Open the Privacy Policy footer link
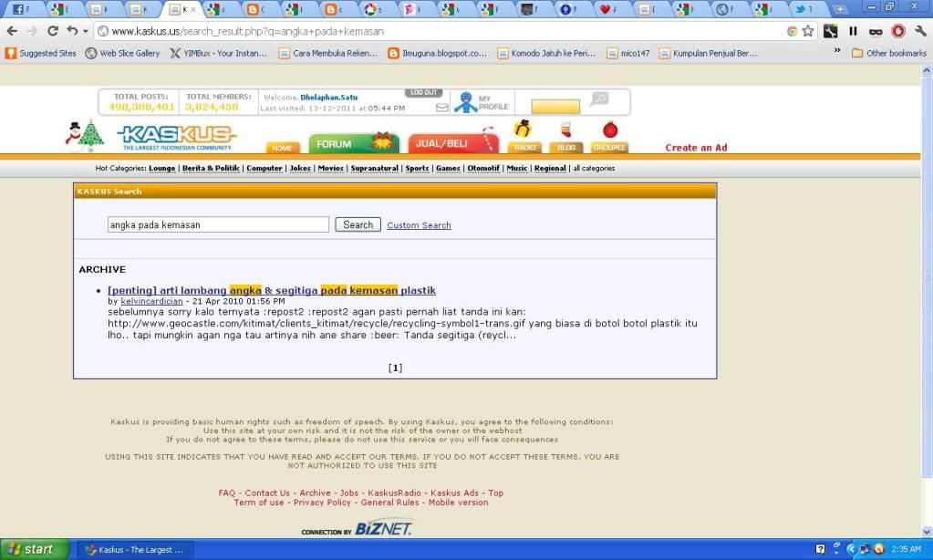The width and height of the screenshot is (933, 560). pyautogui.click(x=323, y=503)
